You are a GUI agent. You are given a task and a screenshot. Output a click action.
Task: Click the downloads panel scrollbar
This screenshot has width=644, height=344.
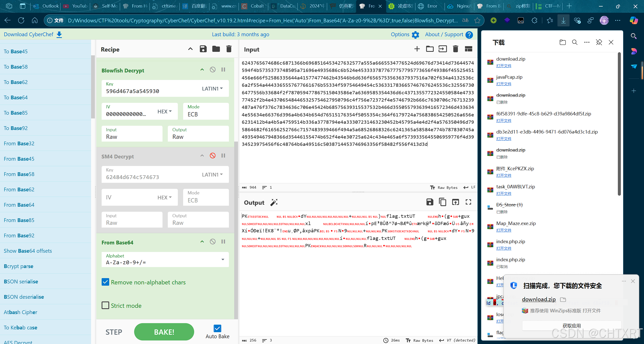pos(619,124)
